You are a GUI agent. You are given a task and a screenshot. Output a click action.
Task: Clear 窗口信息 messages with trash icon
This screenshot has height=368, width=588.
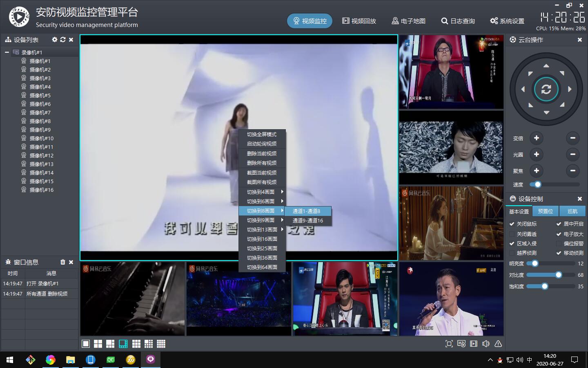[x=63, y=262]
